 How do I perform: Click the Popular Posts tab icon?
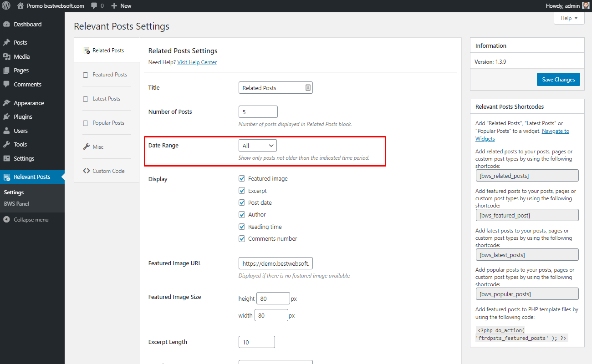pos(86,123)
